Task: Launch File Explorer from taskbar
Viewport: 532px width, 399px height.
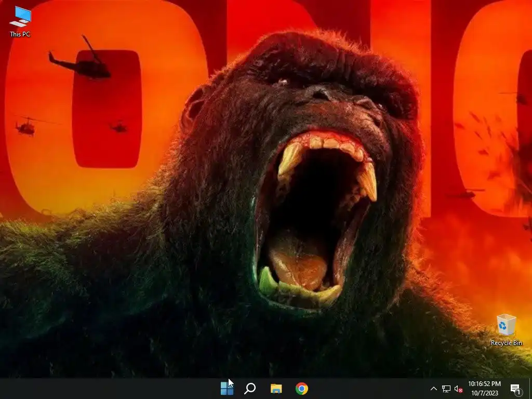Action: coord(276,389)
